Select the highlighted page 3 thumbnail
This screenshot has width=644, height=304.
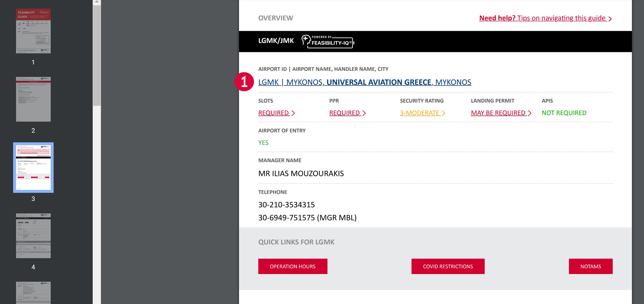point(33,167)
